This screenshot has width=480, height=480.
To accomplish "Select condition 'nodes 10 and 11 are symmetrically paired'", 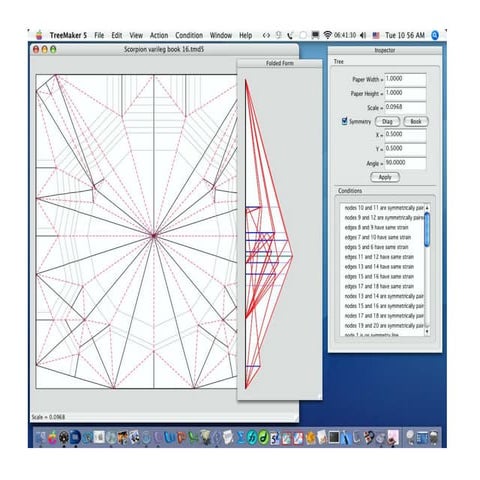I will tap(384, 208).
